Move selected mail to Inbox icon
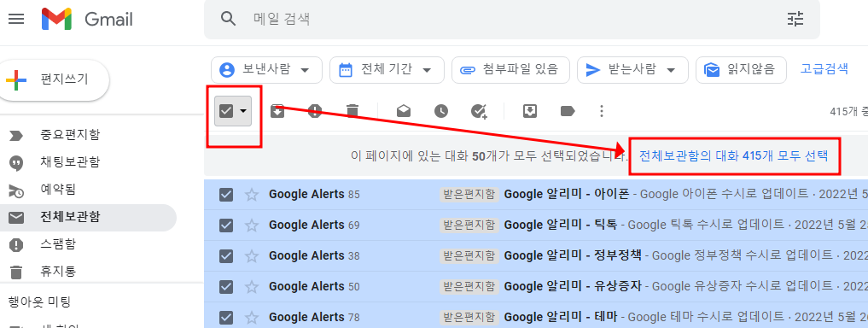Image resolution: width=868 pixels, height=328 pixels. (x=530, y=111)
